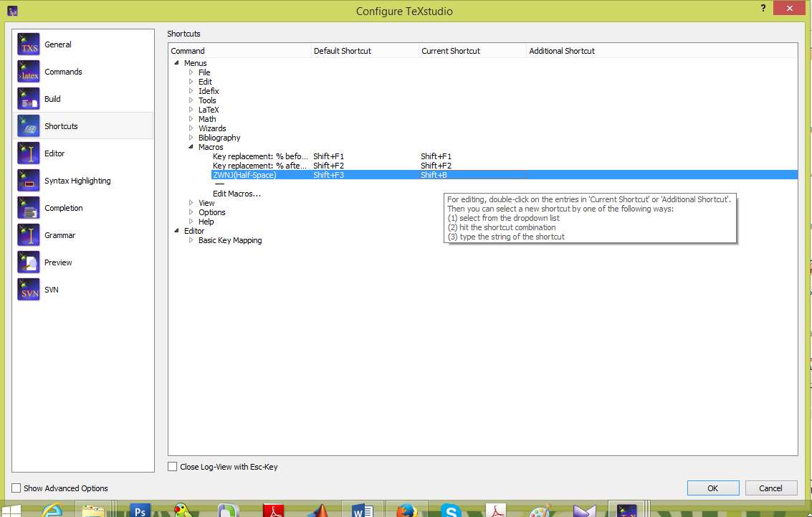Screen dimensions: 812x517
Task: Click the question mark help button
Action: pos(763,8)
